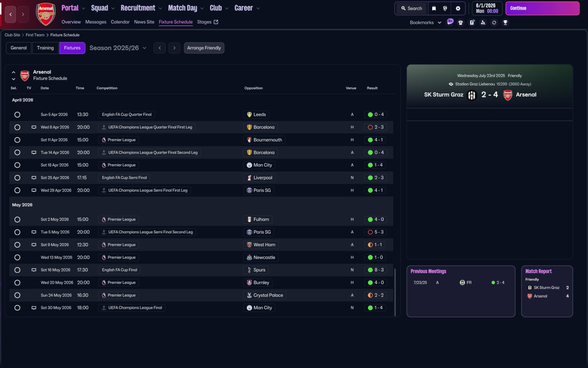Switch to the Calendar tab
Screen dimensions: 588x368
point(120,22)
